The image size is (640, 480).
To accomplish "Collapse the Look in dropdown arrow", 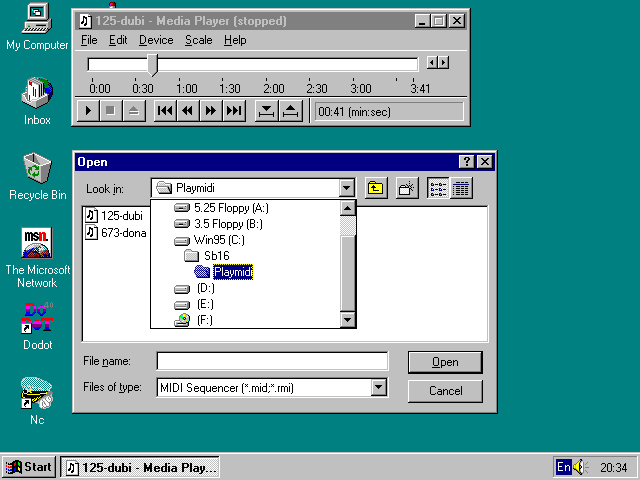I will point(346,188).
